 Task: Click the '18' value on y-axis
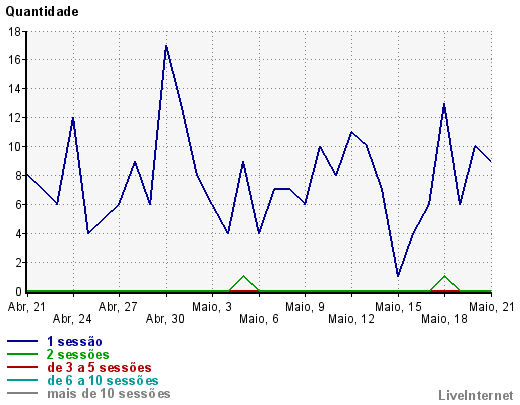point(15,32)
